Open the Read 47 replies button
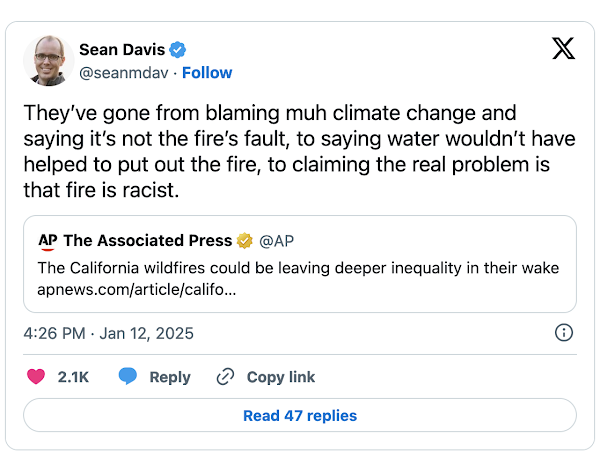 (300, 415)
